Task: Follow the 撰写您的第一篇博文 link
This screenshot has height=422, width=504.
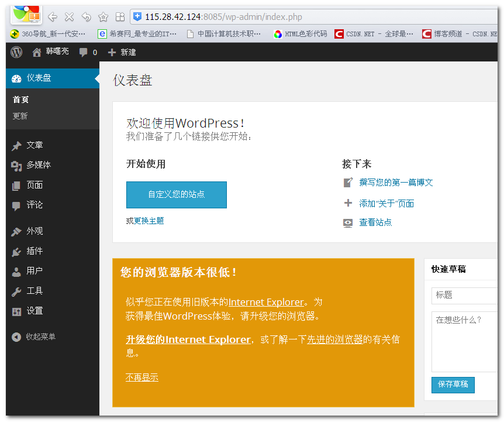Action: [x=396, y=183]
